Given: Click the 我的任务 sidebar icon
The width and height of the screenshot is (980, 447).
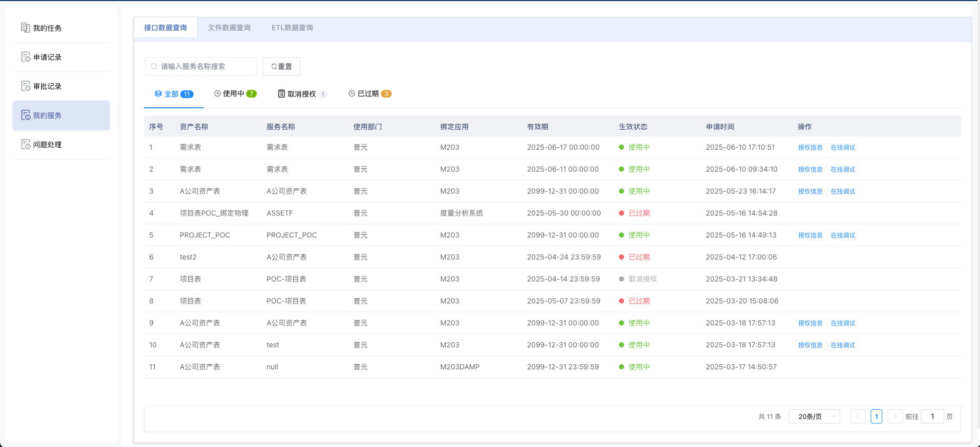Looking at the screenshot, I should [25, 28].
